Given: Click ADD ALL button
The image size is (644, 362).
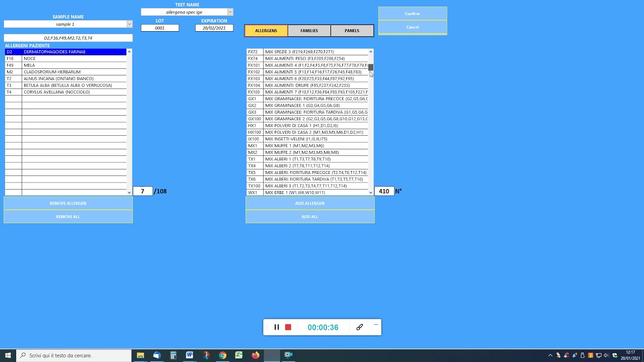Looking at the screenshot, I should point(310,217).
